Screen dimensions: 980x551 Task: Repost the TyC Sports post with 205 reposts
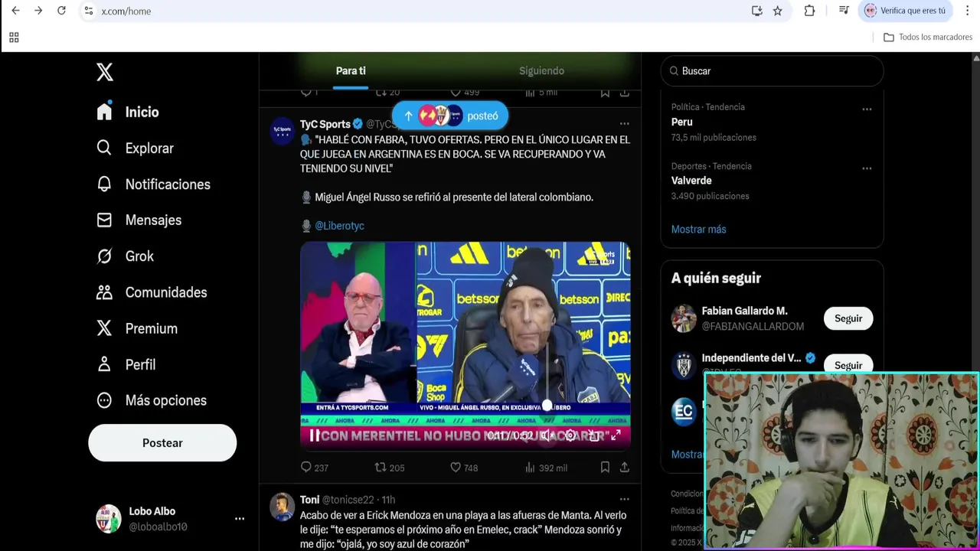pyautogui.click(x=389, y=468)
